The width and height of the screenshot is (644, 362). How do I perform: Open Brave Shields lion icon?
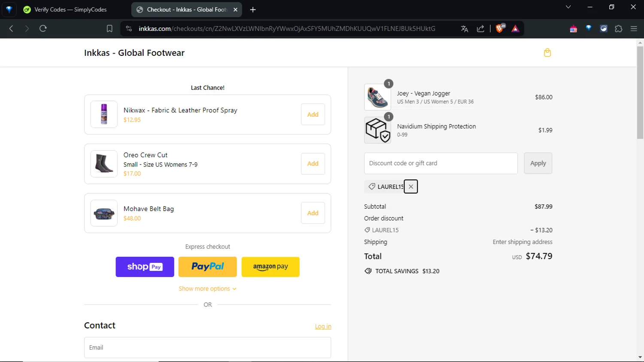coord(500,29)
